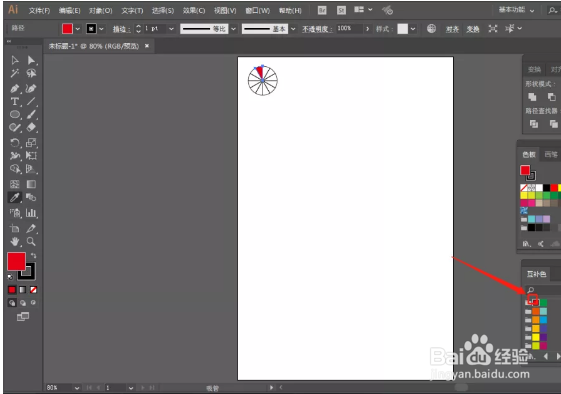Open the 文件(F) menu
Viewport: 561px width, 394px height.
39,11
